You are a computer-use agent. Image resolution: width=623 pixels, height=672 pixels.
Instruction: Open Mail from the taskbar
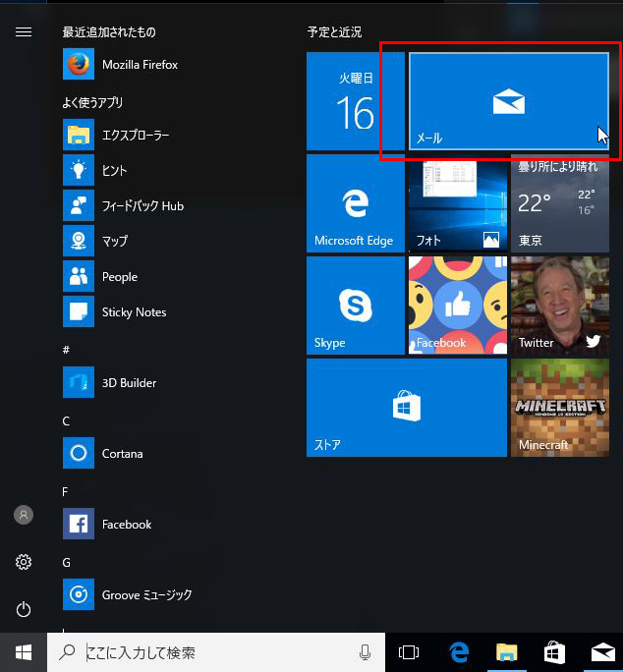coord(602,652)
